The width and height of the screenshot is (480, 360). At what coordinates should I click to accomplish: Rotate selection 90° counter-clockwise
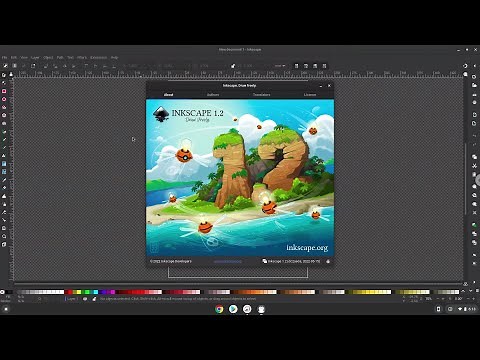(46, 66)
